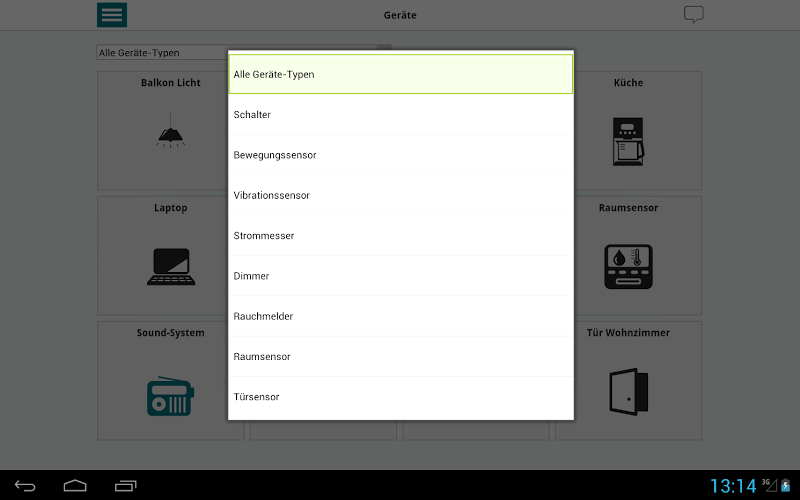Tap the Balkon Licht lamp icon
The height and width of the screenshot is (500, 800).
point(170,131)
